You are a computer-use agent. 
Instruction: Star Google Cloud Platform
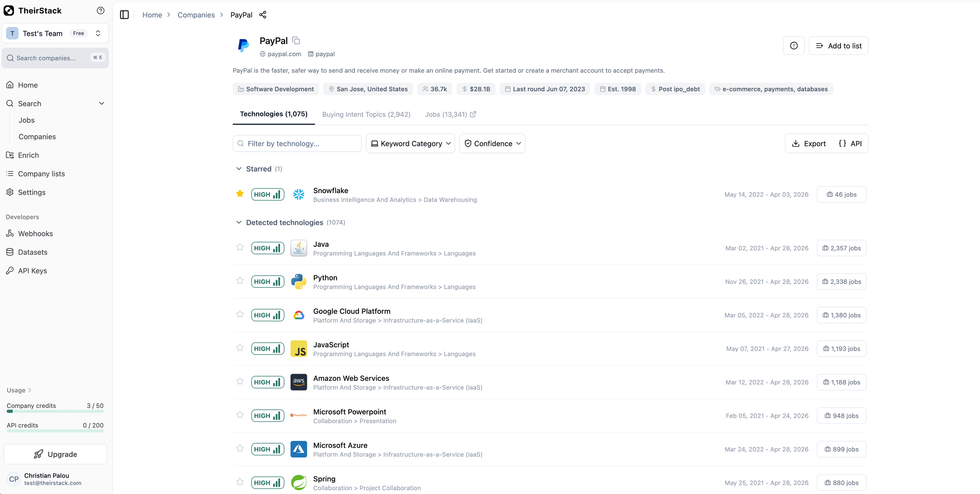240,314
